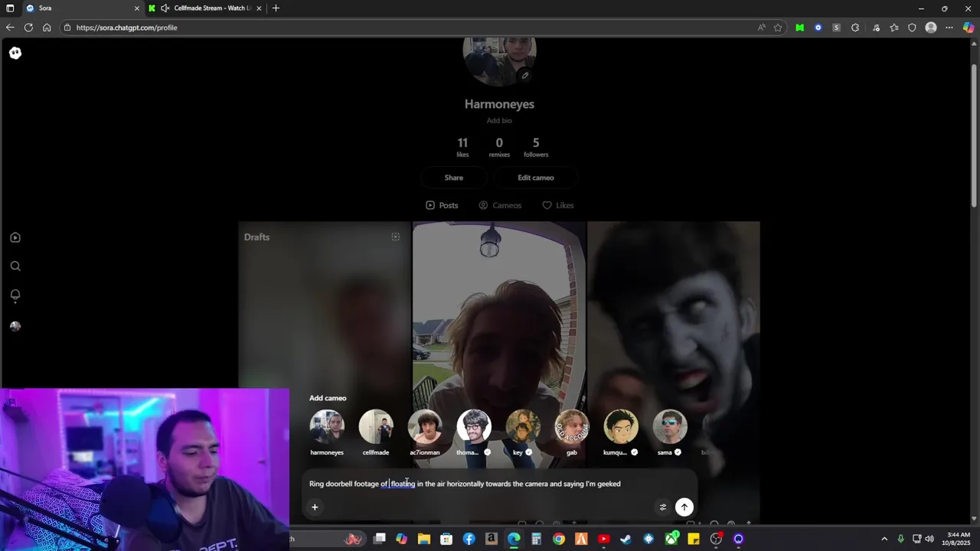Click the pencil edit icon on the profile picture

click(x=525, y=75)
